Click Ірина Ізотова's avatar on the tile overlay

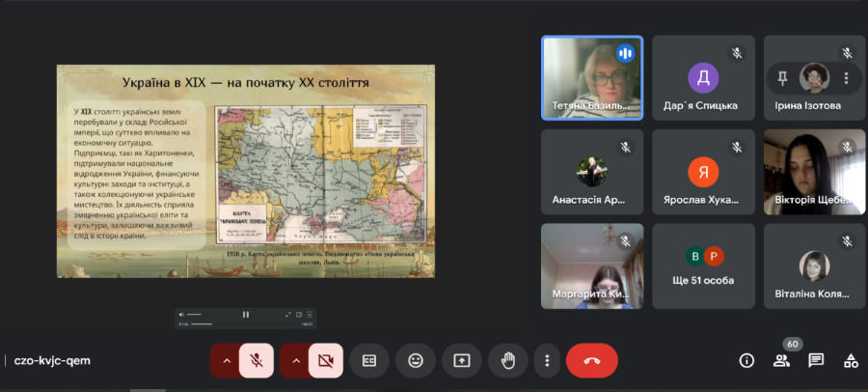(x=814, y=78)
